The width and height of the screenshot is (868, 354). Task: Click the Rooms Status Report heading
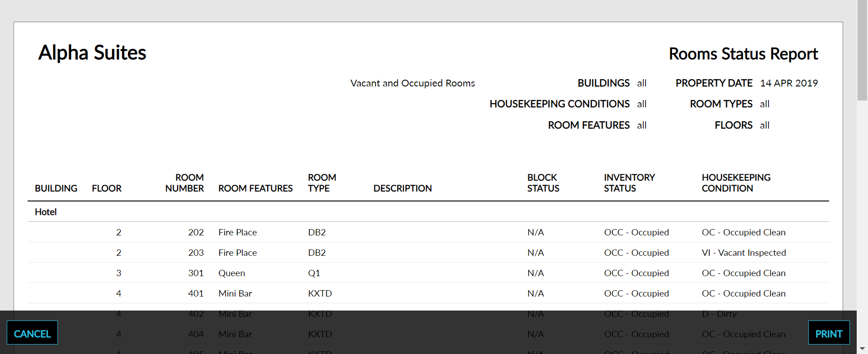coord(743,53)
